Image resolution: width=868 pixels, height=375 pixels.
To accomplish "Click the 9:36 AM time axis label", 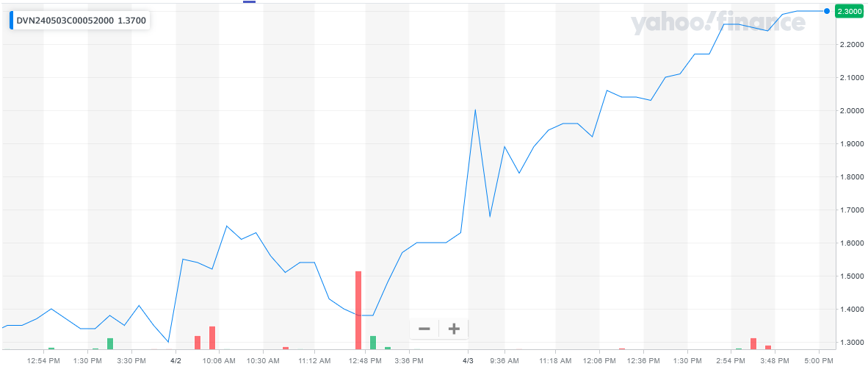I will [504, 361].
